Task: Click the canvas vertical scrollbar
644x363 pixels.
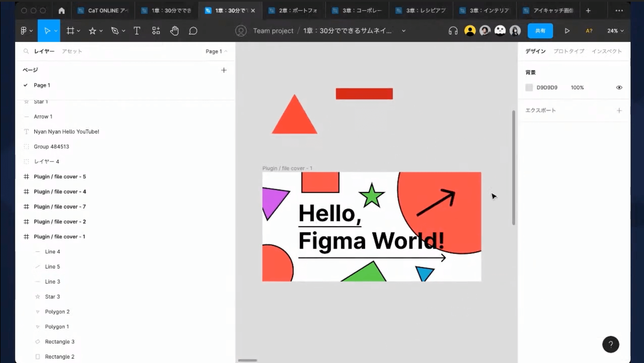Action: point(513,168)
